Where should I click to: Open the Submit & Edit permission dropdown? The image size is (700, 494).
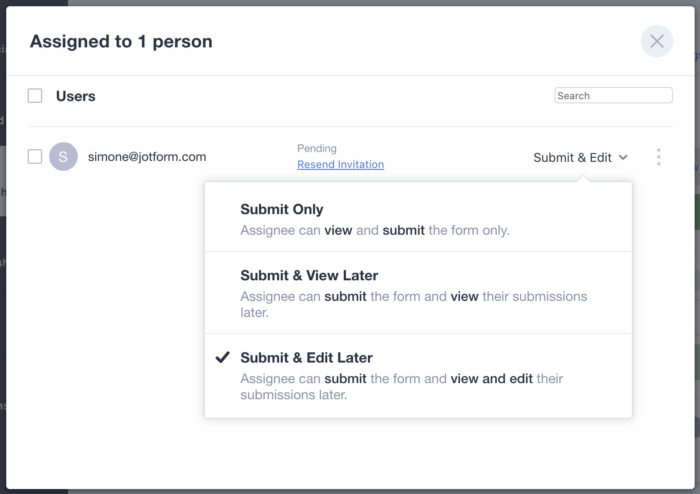click(573, 157)
